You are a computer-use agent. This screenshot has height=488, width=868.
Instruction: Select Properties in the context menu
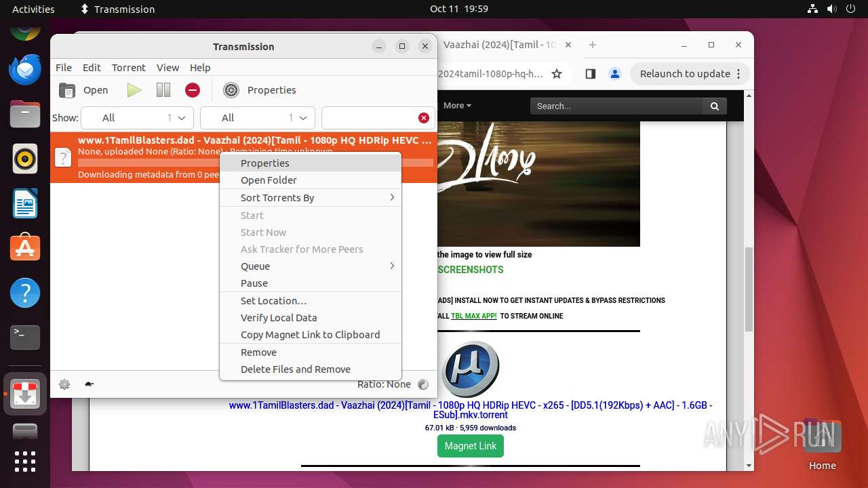(x=311, y=163)
